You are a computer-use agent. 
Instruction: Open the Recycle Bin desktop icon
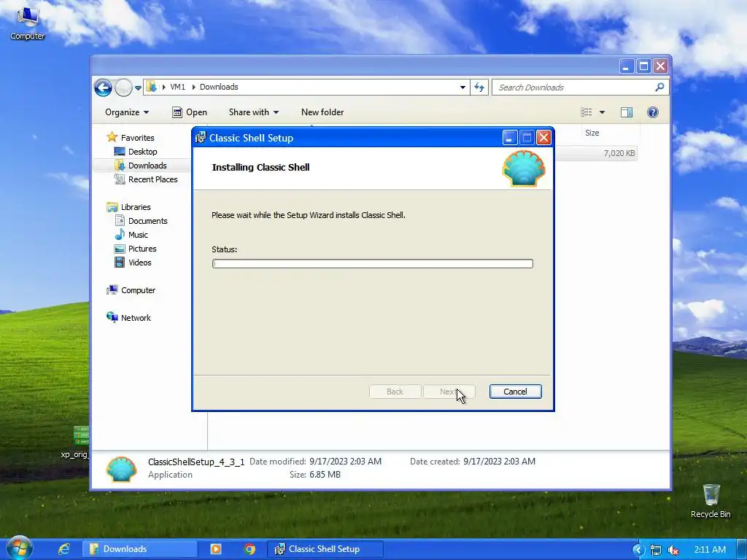(x=711, y=501)
